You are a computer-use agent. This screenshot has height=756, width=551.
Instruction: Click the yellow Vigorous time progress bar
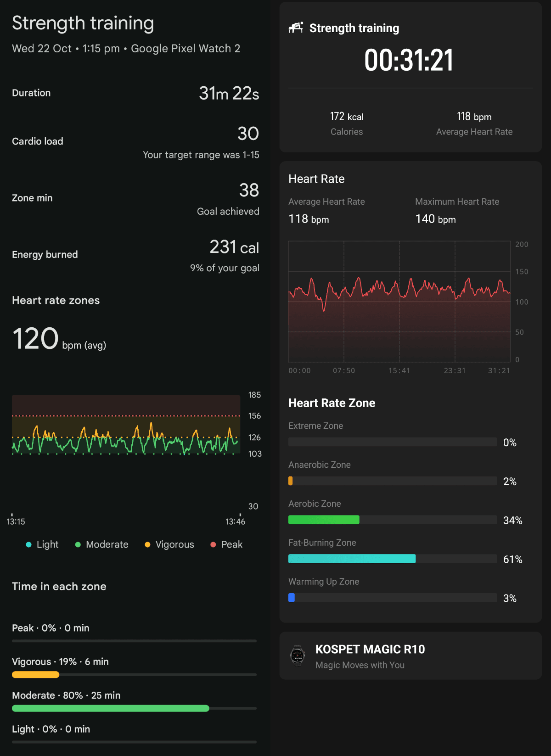point(35,675)
